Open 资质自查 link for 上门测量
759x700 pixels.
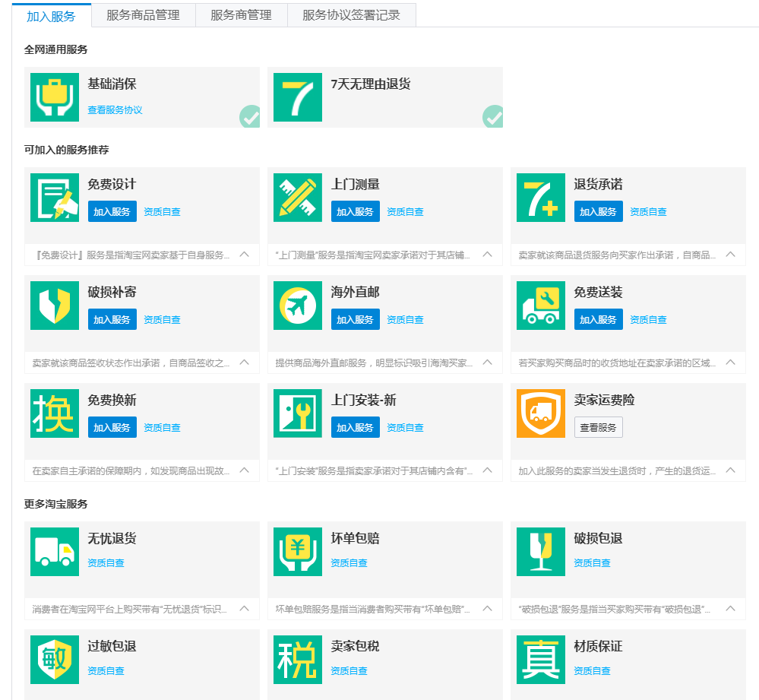pos(405,211)
